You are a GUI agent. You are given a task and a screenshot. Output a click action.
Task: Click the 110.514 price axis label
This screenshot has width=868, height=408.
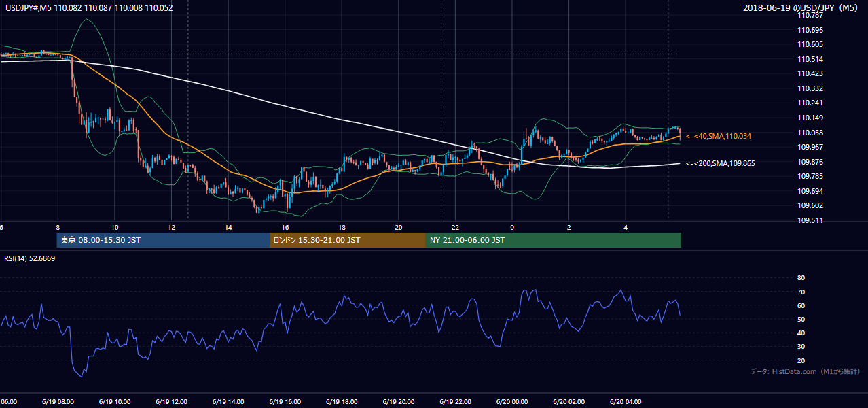810,59
